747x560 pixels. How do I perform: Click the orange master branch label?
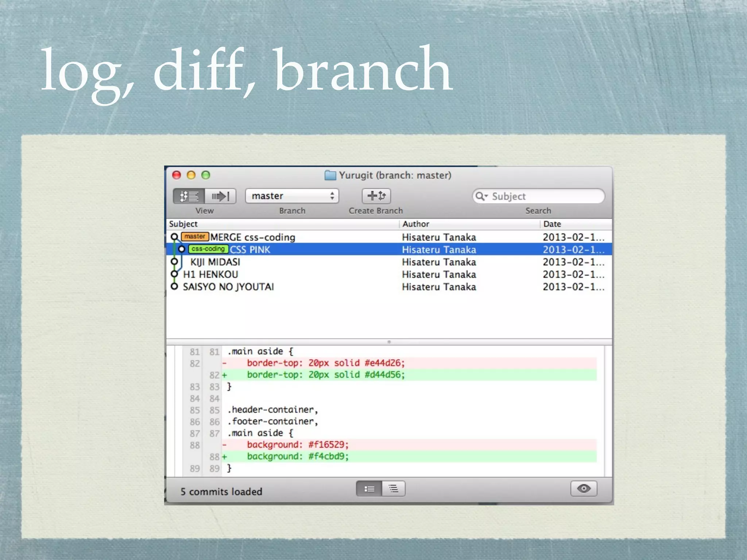(195, 237)
